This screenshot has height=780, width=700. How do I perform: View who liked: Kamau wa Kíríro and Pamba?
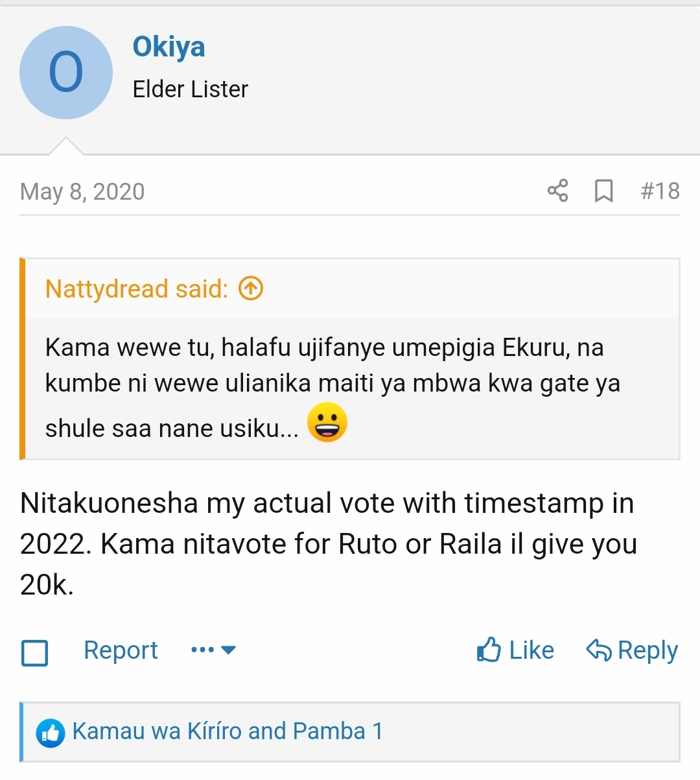[227, 731]
